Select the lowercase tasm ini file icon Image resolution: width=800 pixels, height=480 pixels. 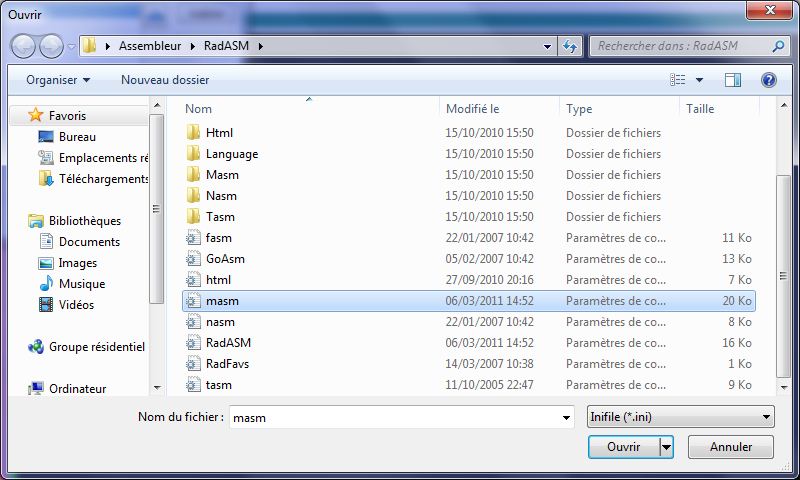(193, 385)
